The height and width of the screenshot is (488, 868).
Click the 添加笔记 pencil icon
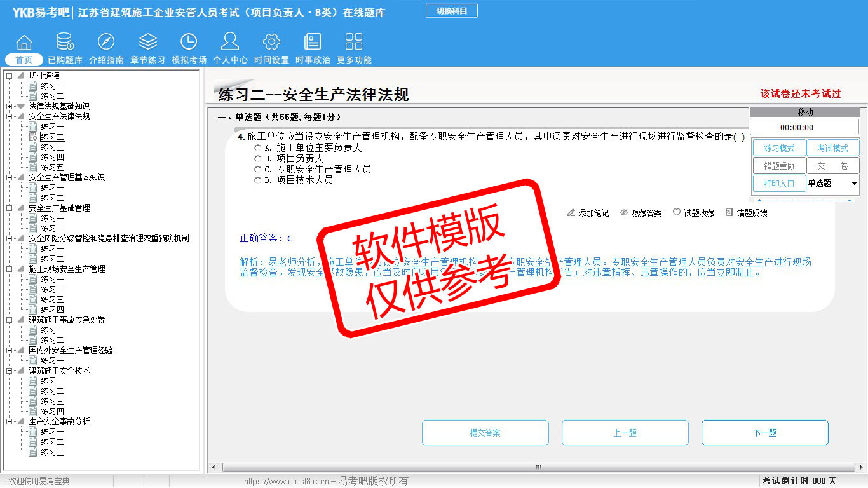(571, 213)
